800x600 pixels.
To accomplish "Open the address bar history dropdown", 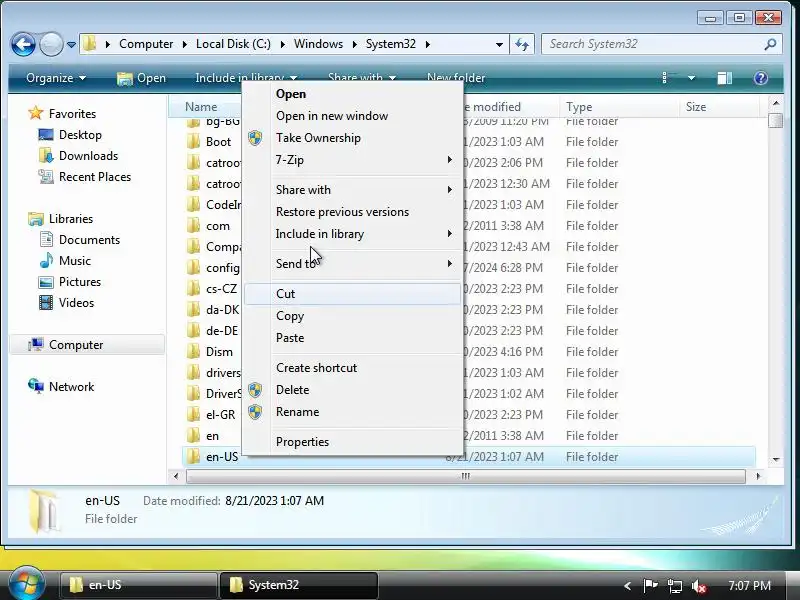I will point(499,44).
